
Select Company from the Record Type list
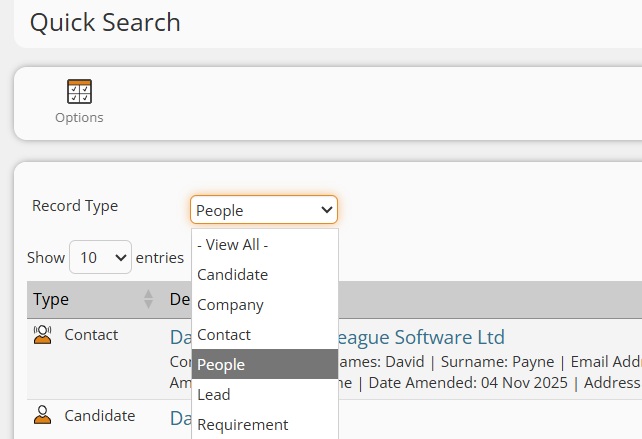(x=231, y=304)
